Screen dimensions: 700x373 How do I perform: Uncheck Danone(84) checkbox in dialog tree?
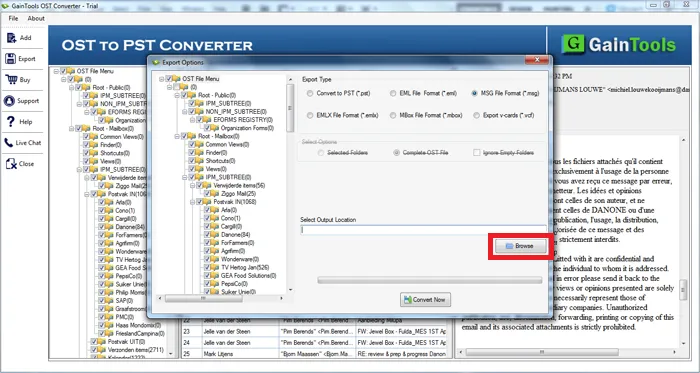(208, 235)
